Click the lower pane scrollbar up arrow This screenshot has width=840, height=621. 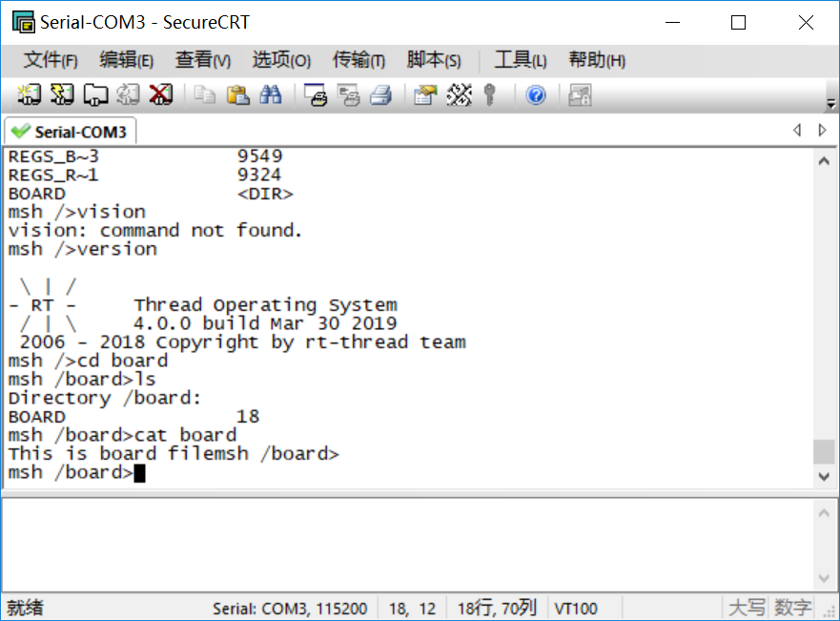[824, 513]
